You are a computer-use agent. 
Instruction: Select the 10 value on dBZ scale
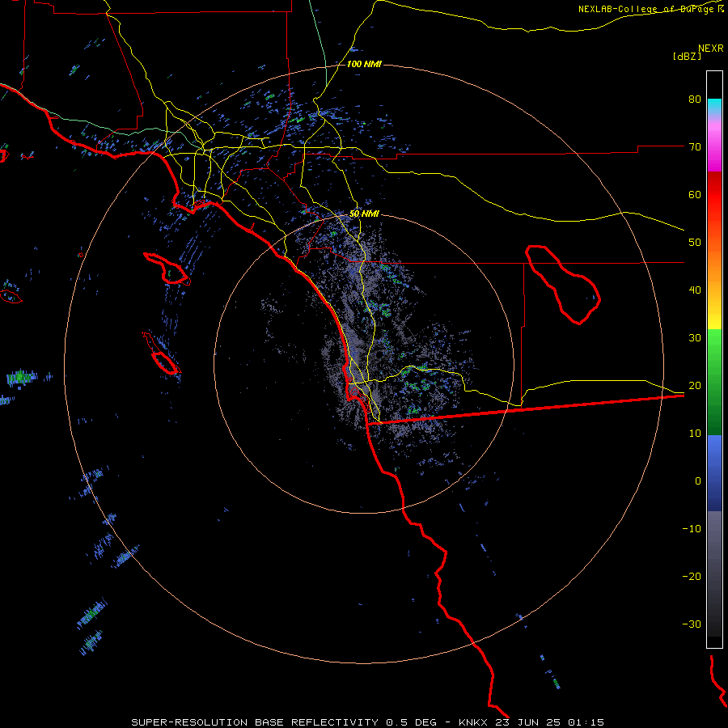pyautogui.click(x=695, y=434)
